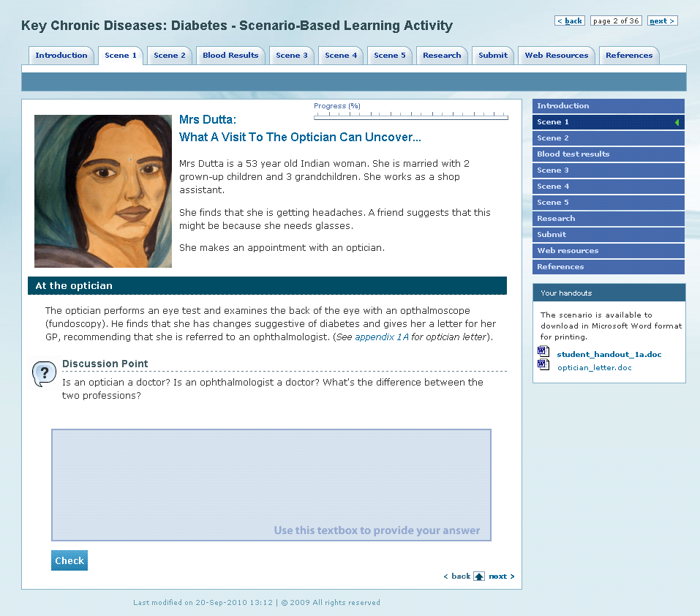The height and width of the screenshot is (616, 700).
Task: Open References in the sidebar menu
Action: (x=609, y=266)
